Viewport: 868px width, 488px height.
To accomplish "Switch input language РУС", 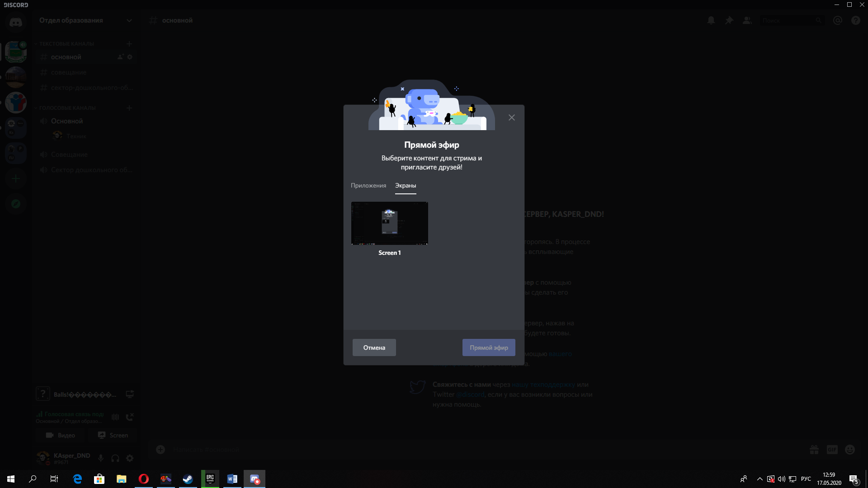I will 806,479.
